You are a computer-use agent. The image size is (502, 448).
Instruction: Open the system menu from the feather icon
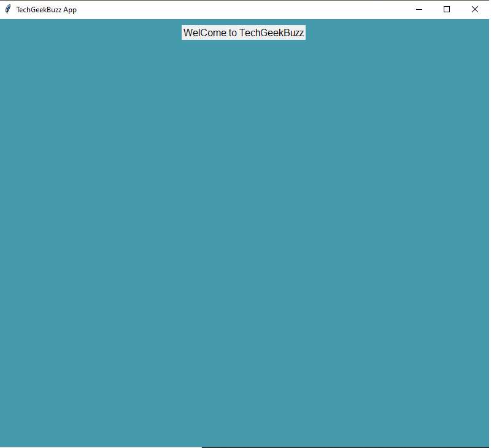click(8, 9)
